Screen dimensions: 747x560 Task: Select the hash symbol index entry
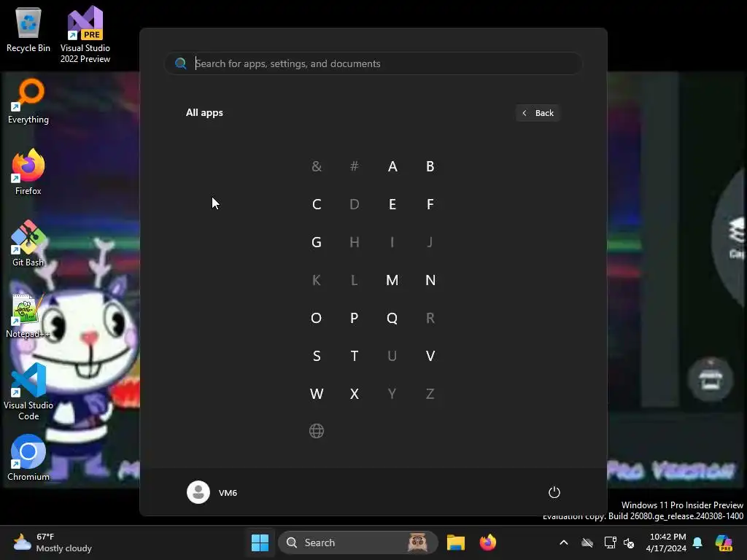(x=354, y=166)
